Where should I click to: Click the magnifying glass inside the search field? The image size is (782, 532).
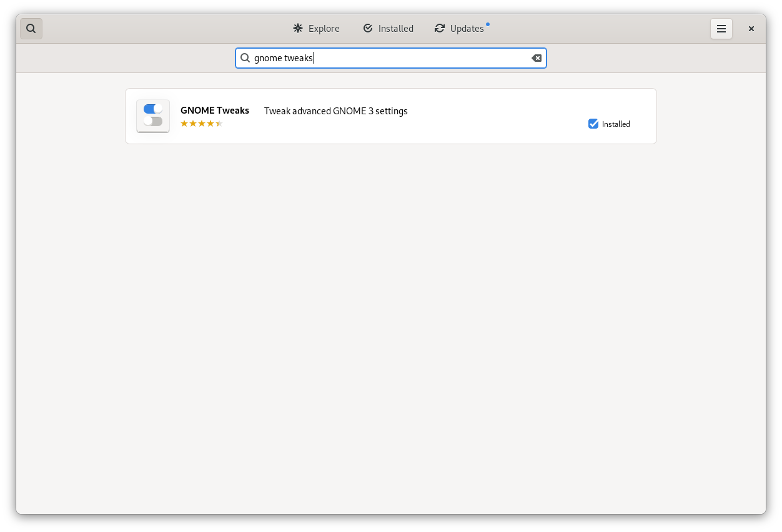click(245, 57)
